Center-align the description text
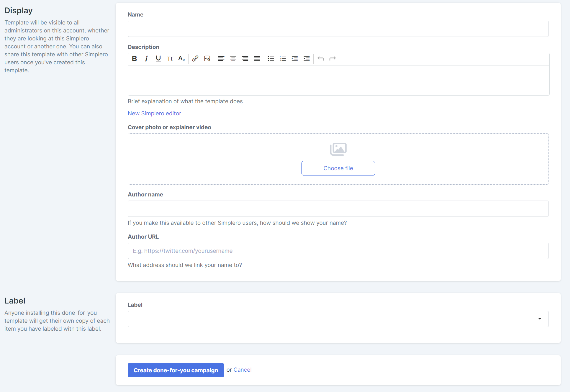Image resolution: width=570 pixels, height=392 pixels. point(233,59)
